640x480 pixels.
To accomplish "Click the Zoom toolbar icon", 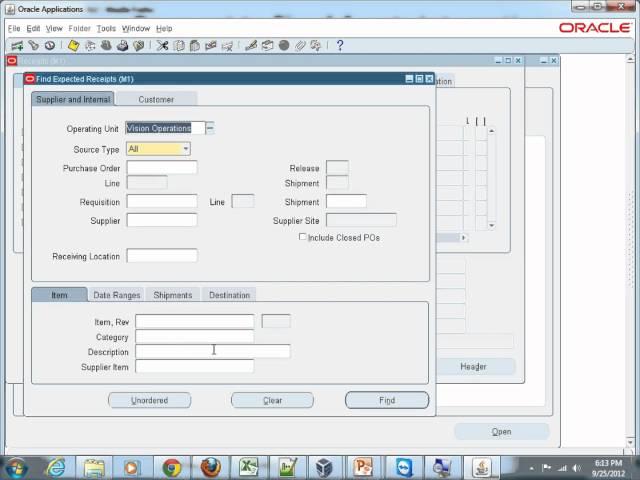I will (267, 46).
